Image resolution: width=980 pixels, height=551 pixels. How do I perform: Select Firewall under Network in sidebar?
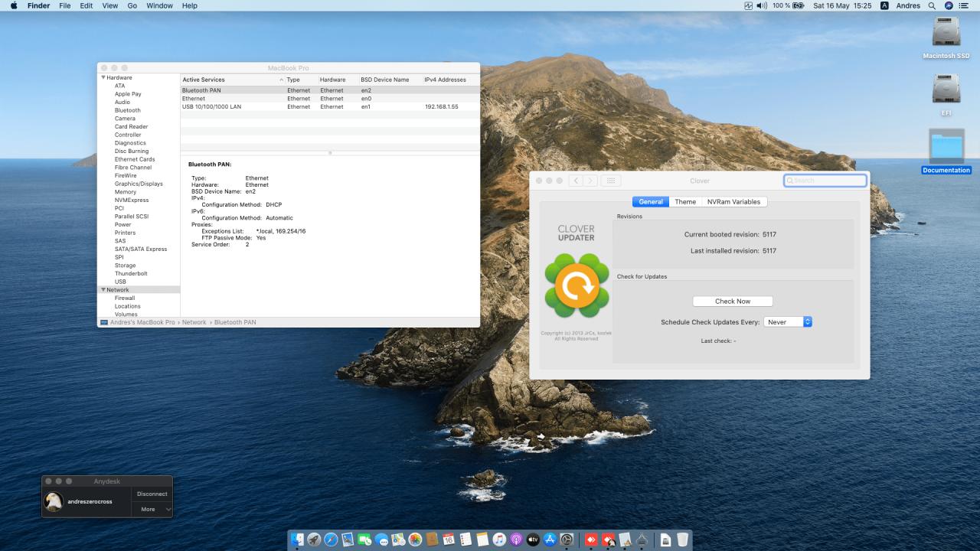[x=125, y=298]
